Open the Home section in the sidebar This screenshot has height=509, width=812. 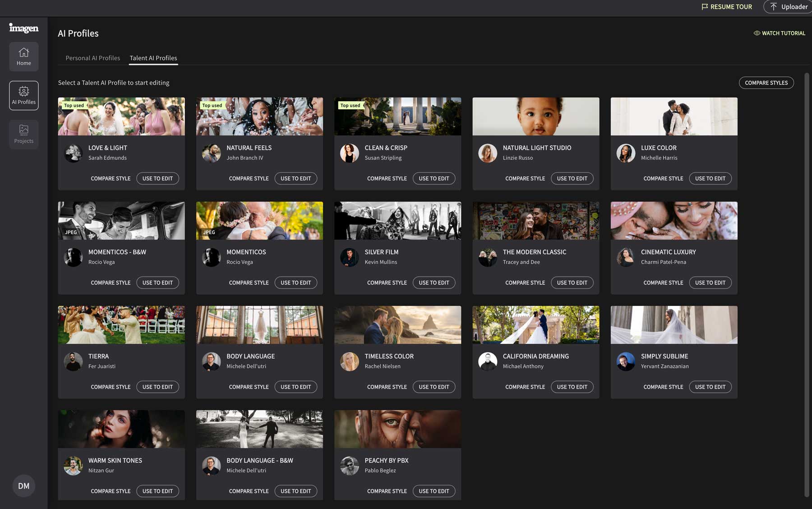(x=23, y=56)
